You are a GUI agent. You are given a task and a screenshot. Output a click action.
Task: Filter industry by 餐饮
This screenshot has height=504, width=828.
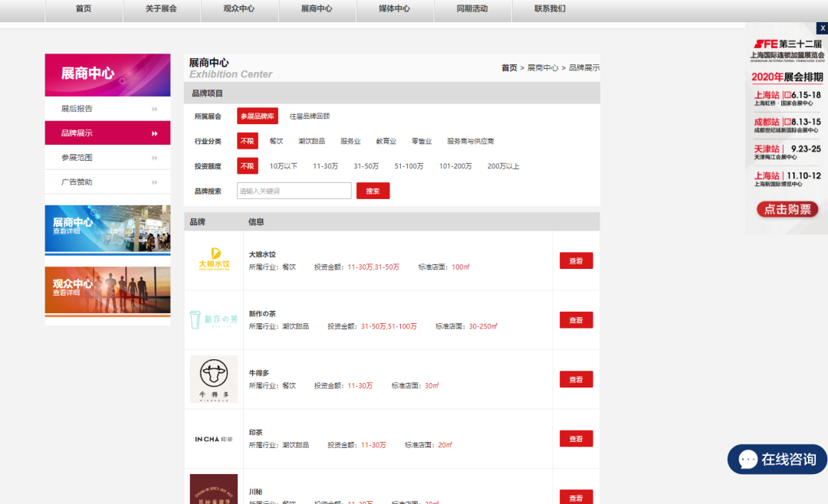(276, 141)
